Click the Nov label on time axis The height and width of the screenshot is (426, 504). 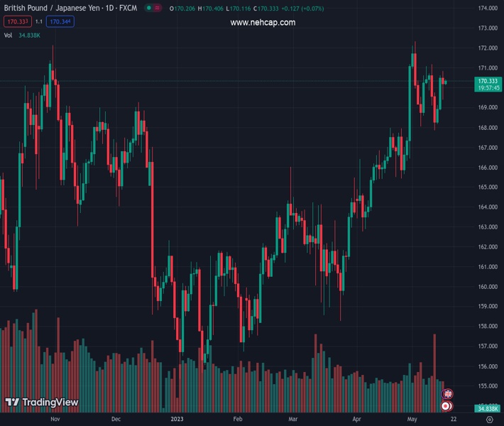pyautogui.click(x=55, y=420)
